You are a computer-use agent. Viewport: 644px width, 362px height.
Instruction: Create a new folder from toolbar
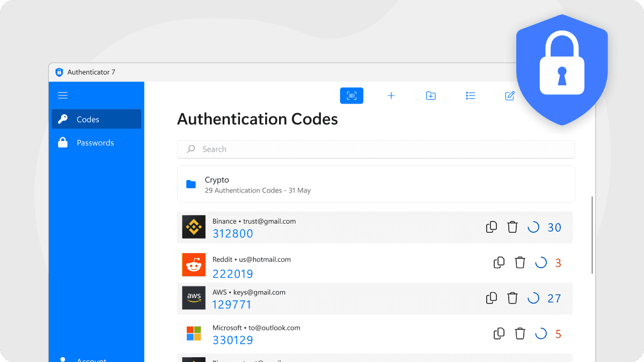[x=430, y=95]
